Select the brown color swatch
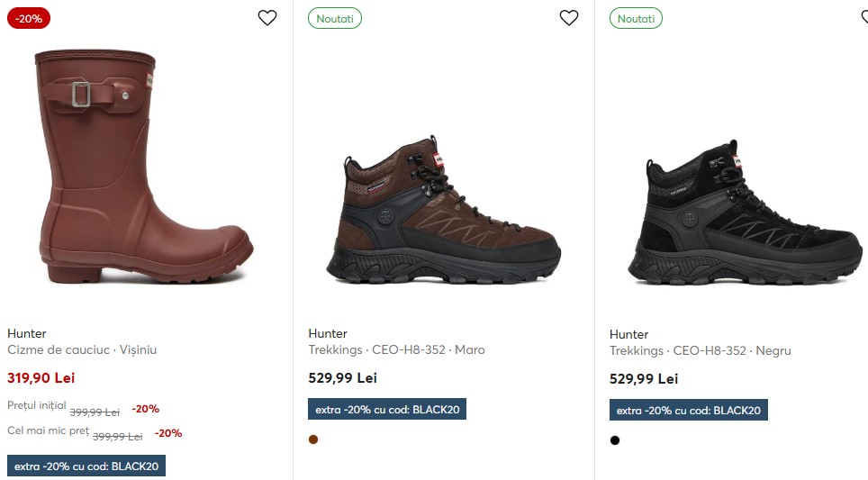This screenshot has width=868, height=480. pyautogui.click(x=313, y=439)
